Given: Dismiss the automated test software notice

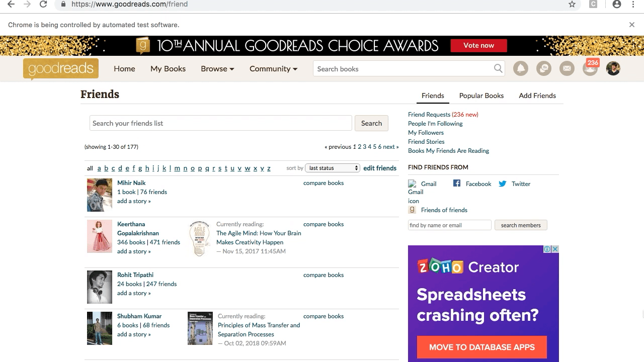Looking at the screenshot, I should 632,25.
